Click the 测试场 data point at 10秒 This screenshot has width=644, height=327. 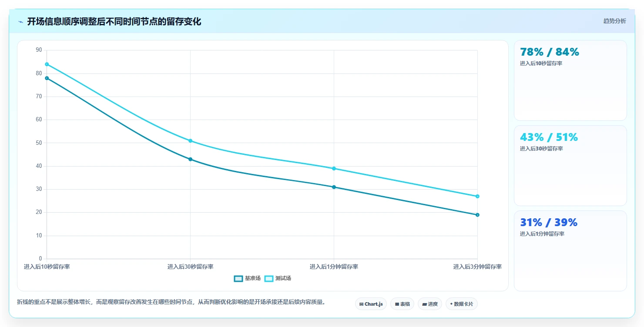[47, 64]
